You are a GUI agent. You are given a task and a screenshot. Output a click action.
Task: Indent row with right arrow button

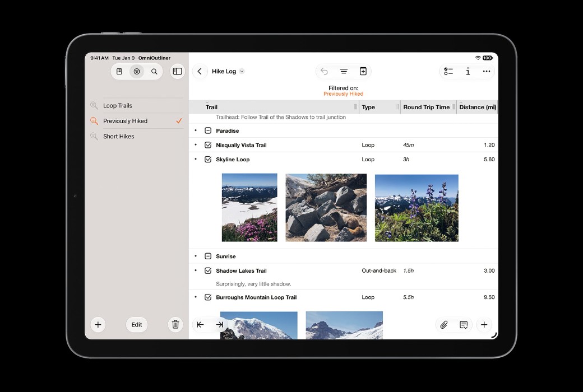coord(219,325)
